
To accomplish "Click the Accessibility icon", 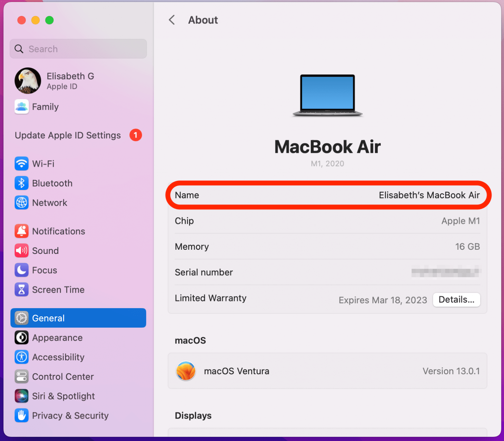I will 21,357.
